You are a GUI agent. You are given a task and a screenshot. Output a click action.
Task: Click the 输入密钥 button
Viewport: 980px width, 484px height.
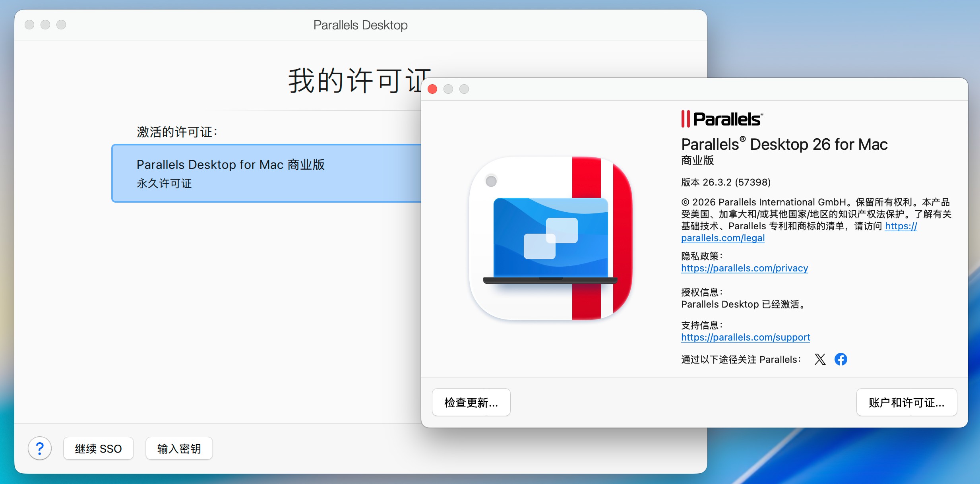pyautogui.click(x=179, y=448)
